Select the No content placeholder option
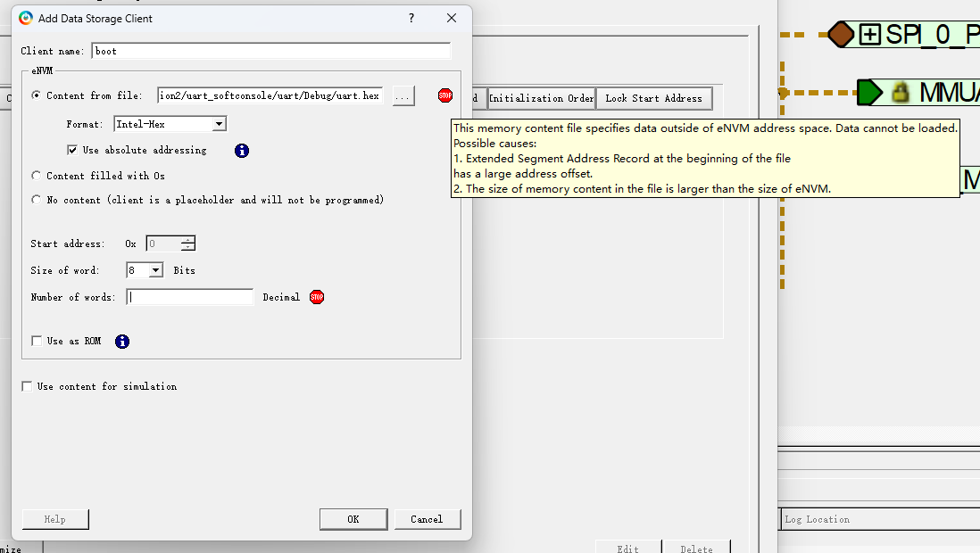 (37, 199)
